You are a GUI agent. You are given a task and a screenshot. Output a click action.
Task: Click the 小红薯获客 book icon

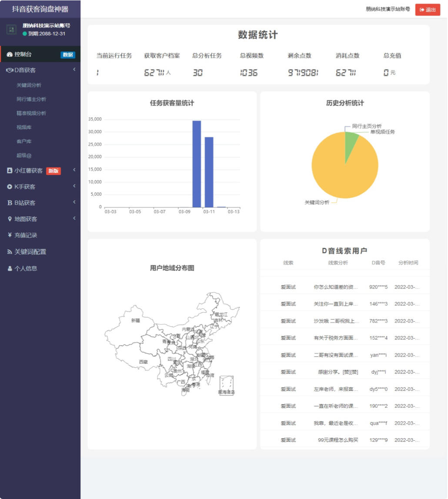click(10, 170)
